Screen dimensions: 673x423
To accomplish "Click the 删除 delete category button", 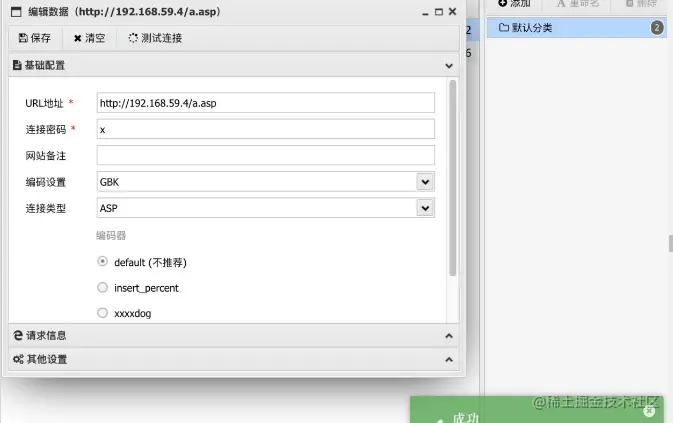I will [641, 3].
